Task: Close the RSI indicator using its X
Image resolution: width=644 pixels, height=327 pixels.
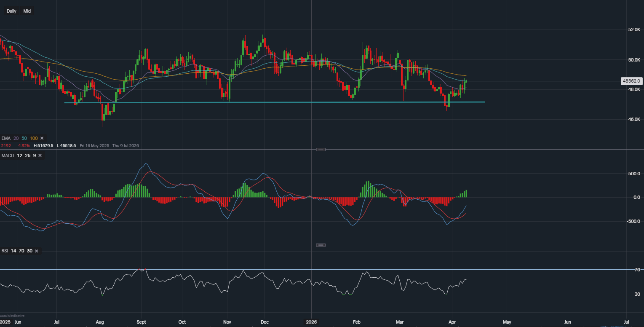Action: [36, 251]
